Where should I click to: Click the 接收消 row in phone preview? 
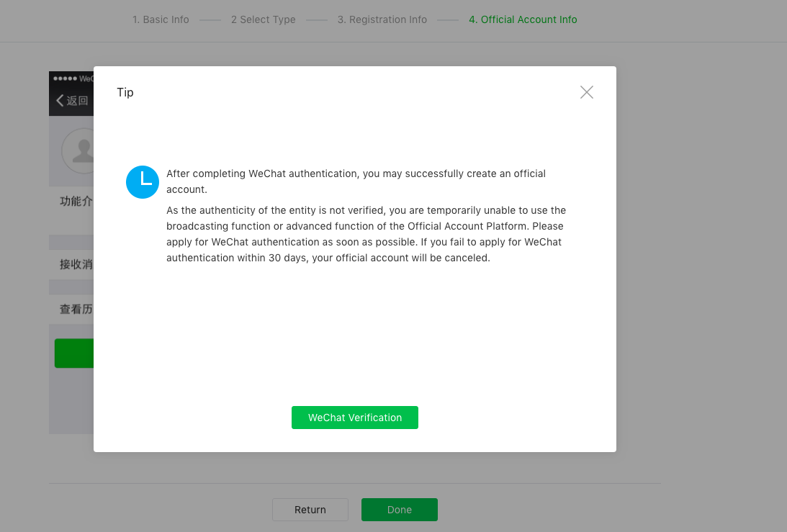click(71, 264)
